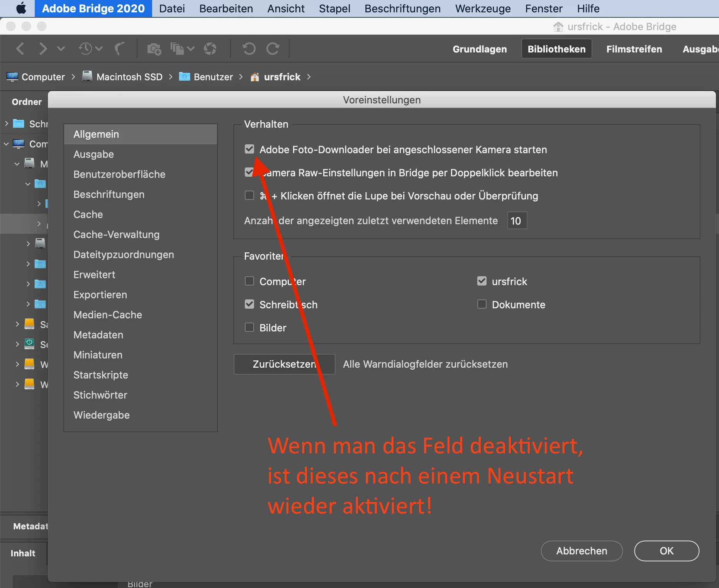Open the Apple menu
The height and width of the screenshot is (588, 719).
[x=21, y=8]
